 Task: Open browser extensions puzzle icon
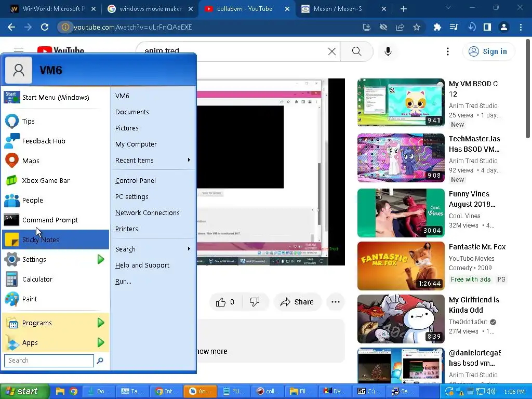[x=437, y=27]
